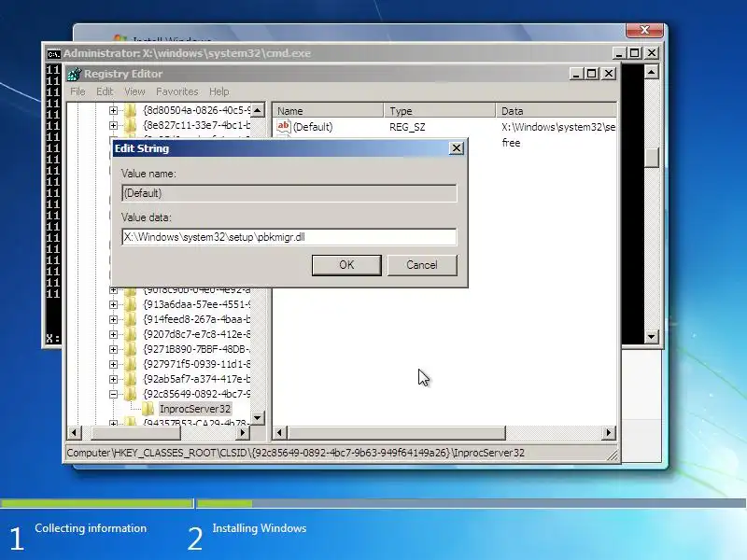
Task: Click the Registry Editor title bar icon
Action: pos(75,74)
